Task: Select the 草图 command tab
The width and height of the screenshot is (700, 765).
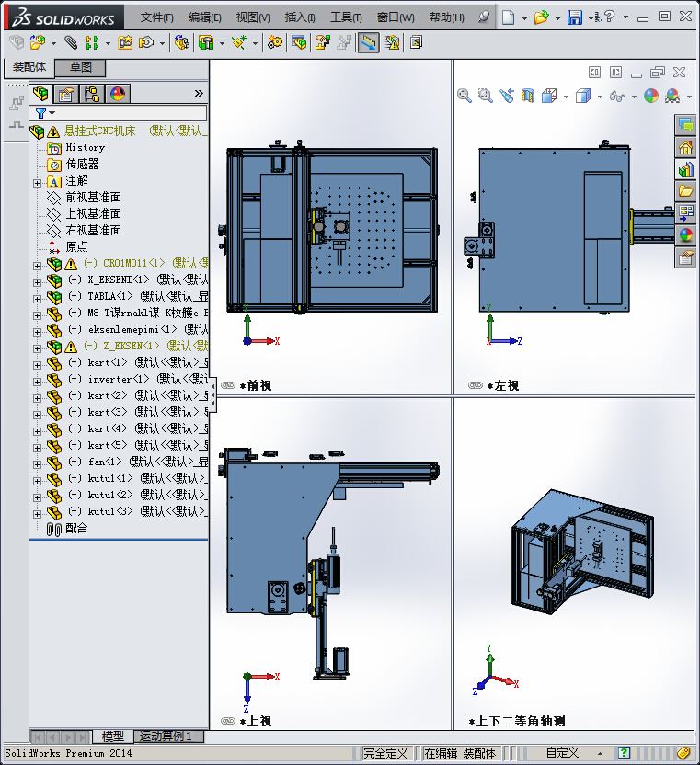Action: 81,67
